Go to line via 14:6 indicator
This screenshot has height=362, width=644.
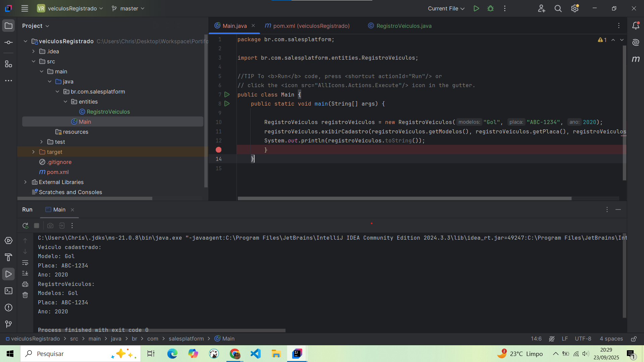point(536,339)
